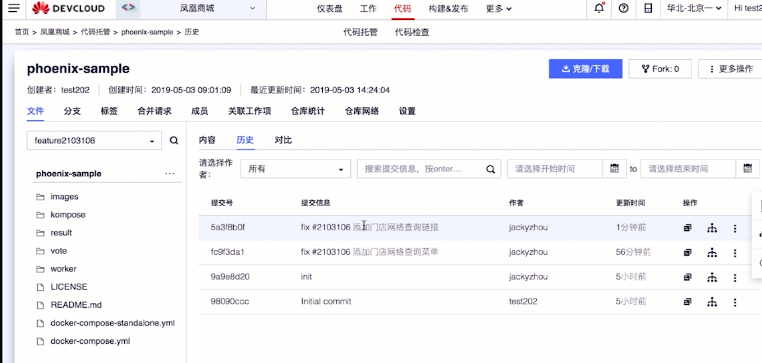Expand the 更多 top menu
This screenshot has height=363, width=762.
499,8
